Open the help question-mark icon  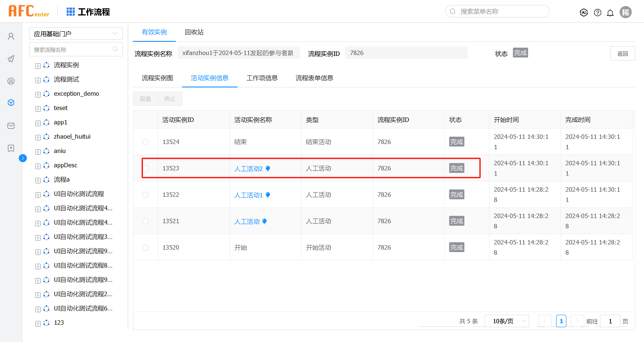pyautogui.click(x=597, y=12)
